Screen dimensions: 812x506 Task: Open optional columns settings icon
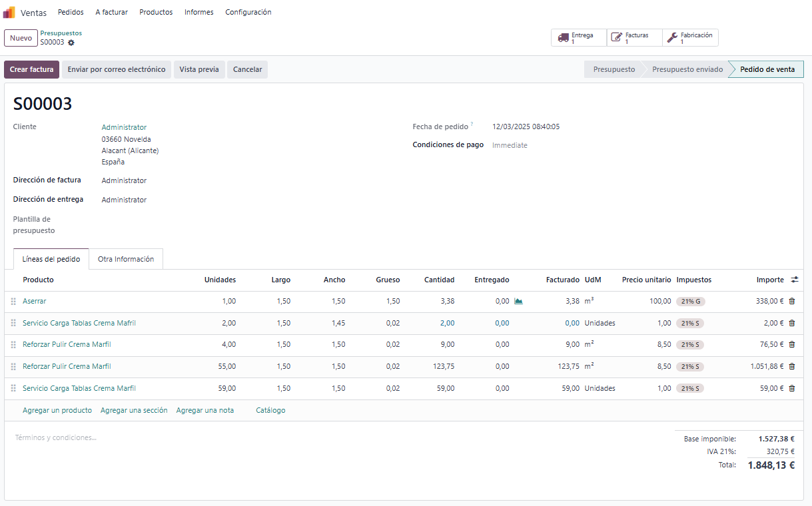click(x=795, y=280)
